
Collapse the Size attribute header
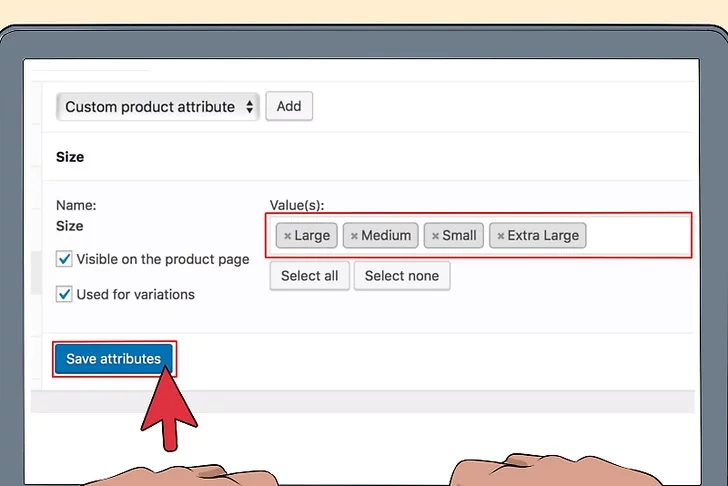(x=70, y=157)
